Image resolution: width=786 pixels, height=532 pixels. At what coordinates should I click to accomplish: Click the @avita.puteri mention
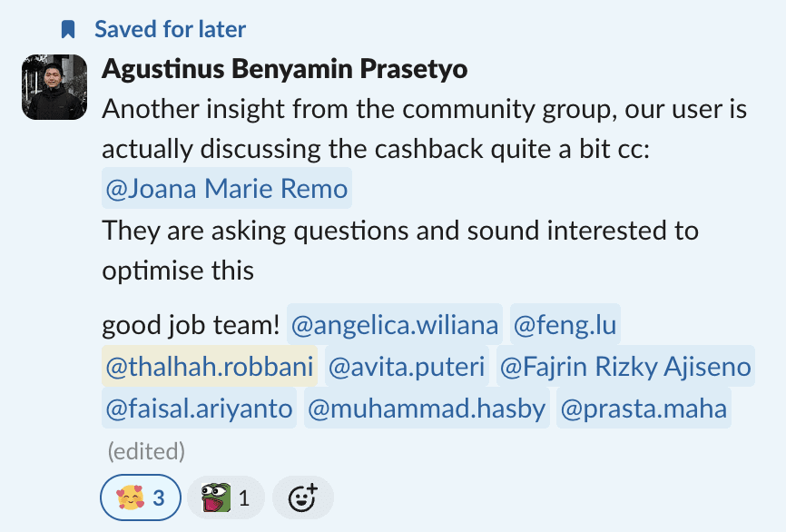[x=407, y=366]
